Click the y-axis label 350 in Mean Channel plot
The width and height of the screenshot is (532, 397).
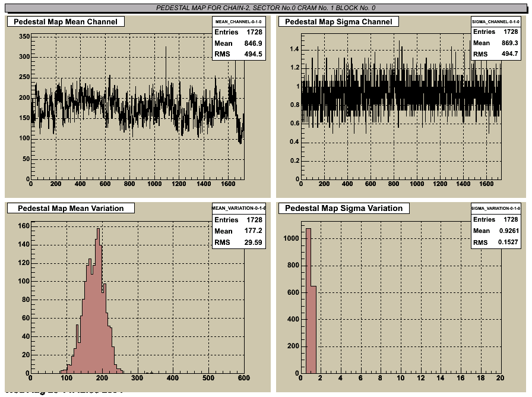(24, 36)
